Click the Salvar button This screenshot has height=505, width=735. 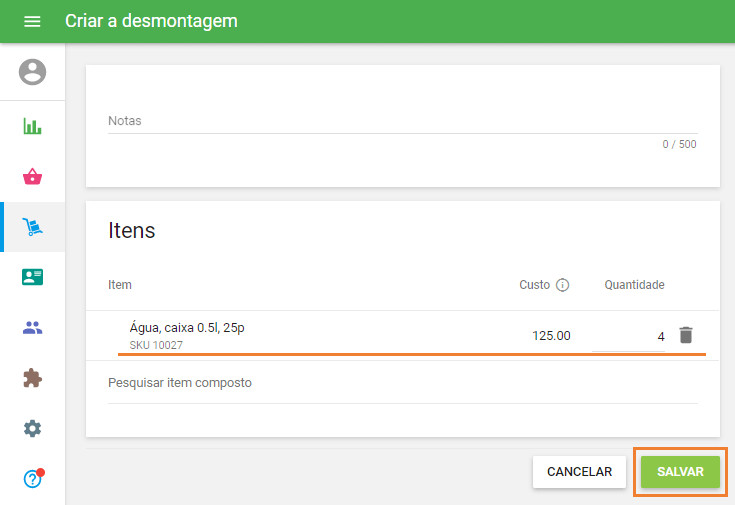[680, 472]
